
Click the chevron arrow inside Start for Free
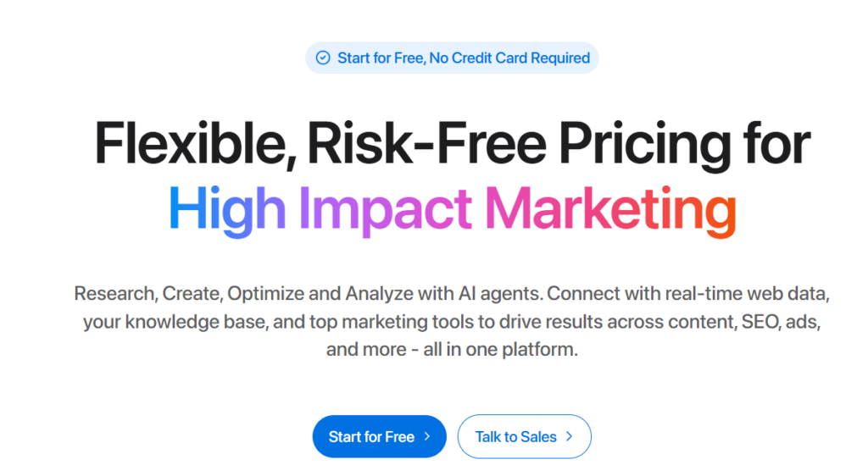(x=427, y=437)
